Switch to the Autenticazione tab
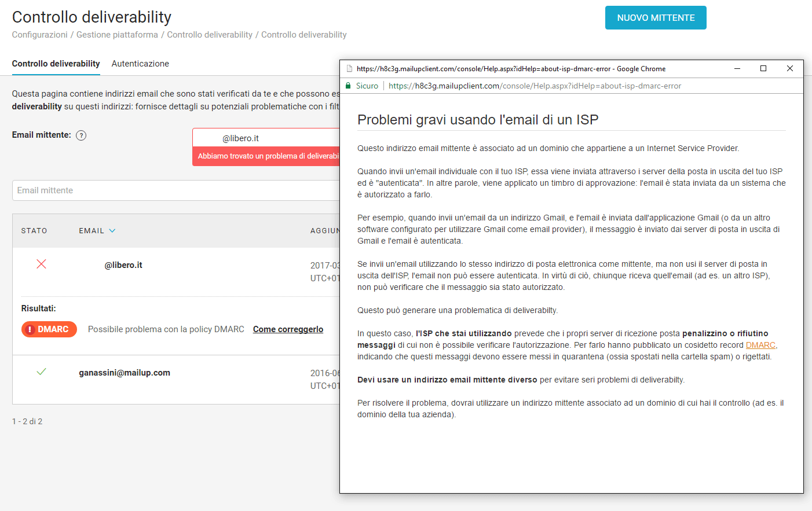This screenshot has width=812, height=511. pos(140,64)
